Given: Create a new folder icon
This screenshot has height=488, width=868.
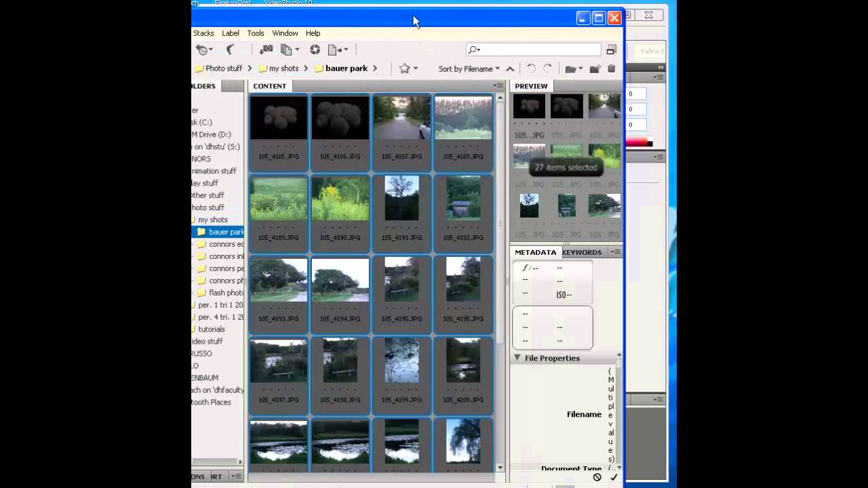Looking at the screenshot, I should 595,68.
